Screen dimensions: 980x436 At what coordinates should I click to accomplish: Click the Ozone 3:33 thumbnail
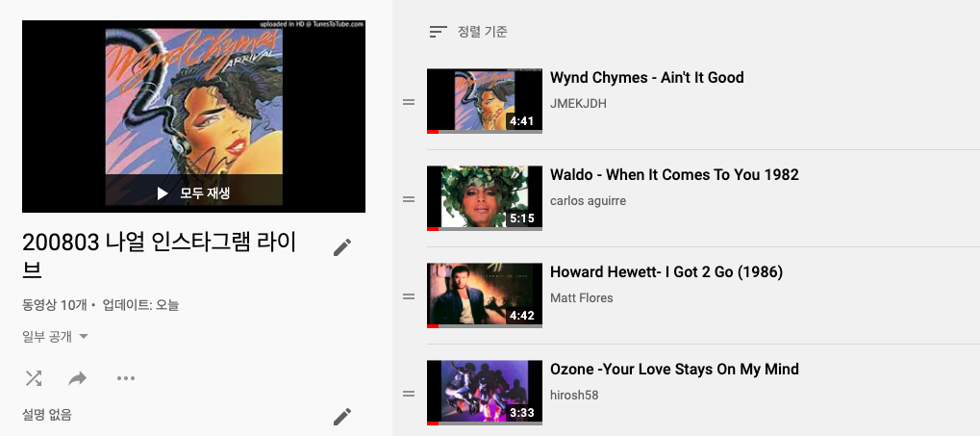pos(485,393)
